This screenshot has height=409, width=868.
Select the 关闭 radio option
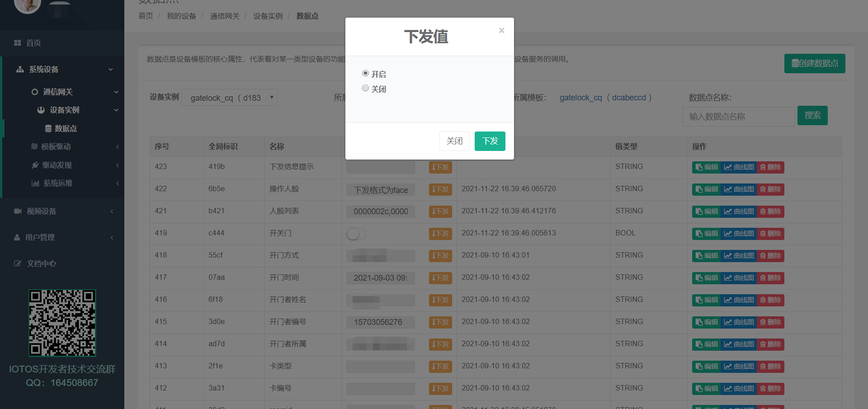(365, 88)
